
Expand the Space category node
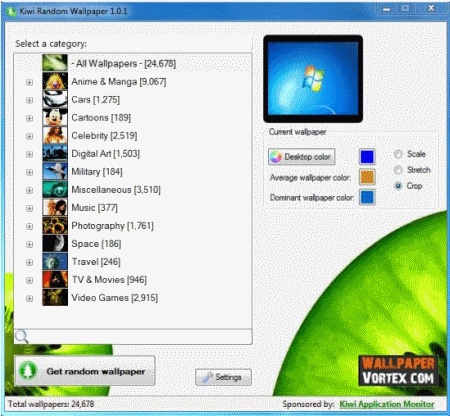pos(30,244)
